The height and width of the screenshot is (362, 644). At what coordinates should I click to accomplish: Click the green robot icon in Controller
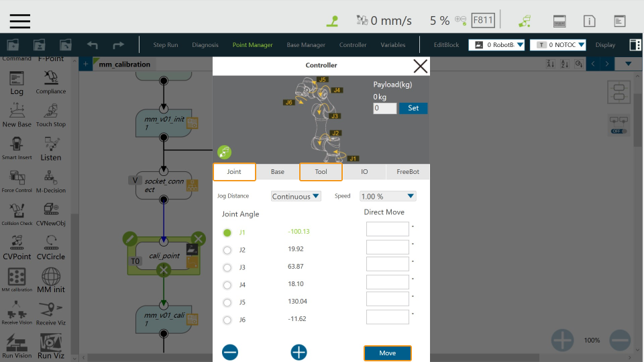pyautogui.click(x=224, y=152)
